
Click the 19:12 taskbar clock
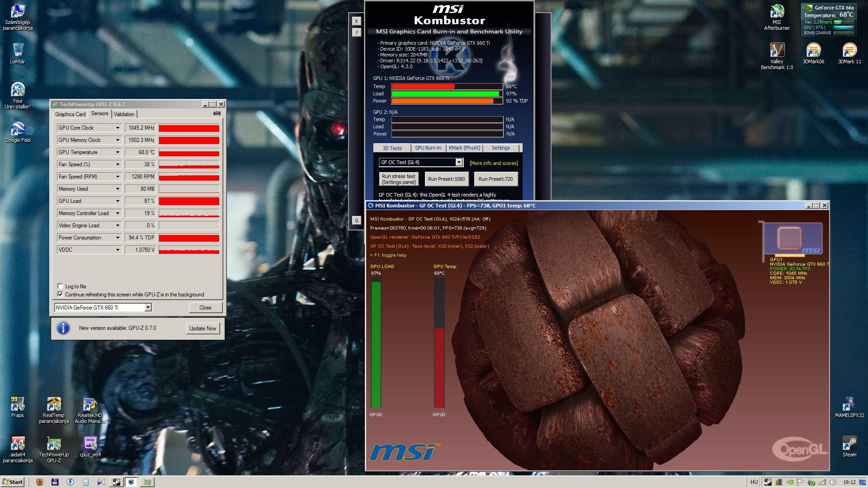pos(849,482)
